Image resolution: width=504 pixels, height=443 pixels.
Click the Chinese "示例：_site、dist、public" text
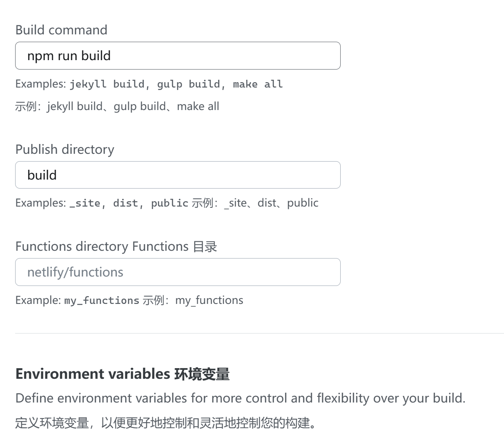pyautogui.click(x=255, y=203)
